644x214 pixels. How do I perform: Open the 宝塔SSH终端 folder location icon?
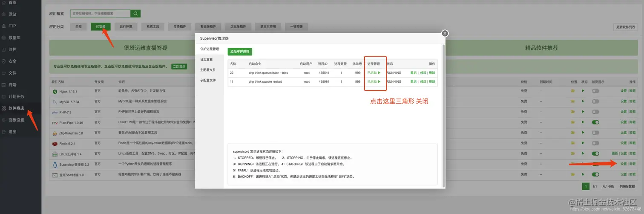click(x=573, y=174)
